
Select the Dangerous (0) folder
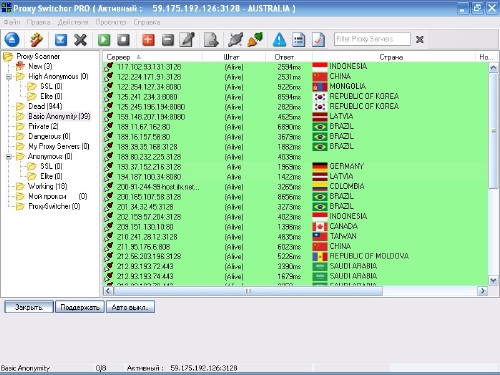(x=49, y=136)
